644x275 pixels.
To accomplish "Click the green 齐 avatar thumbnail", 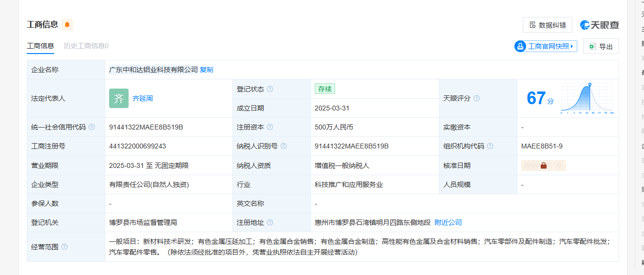I will point(119,98).
